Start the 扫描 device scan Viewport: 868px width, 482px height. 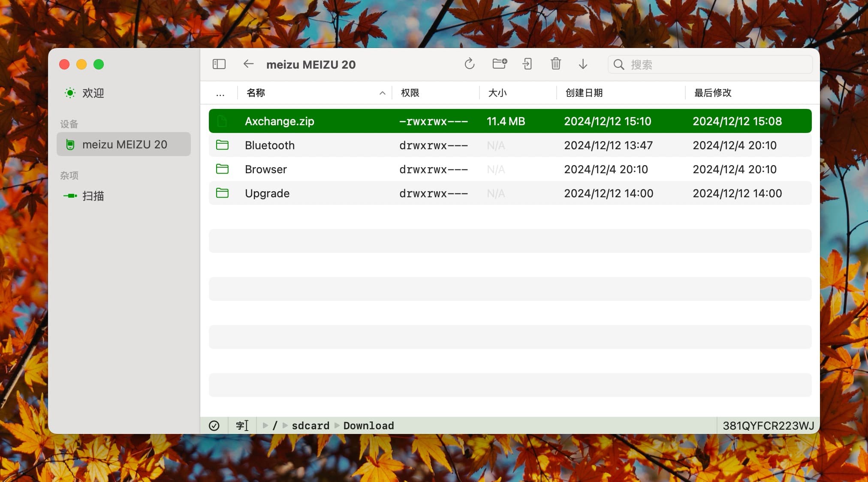click(x=93, y=196)
